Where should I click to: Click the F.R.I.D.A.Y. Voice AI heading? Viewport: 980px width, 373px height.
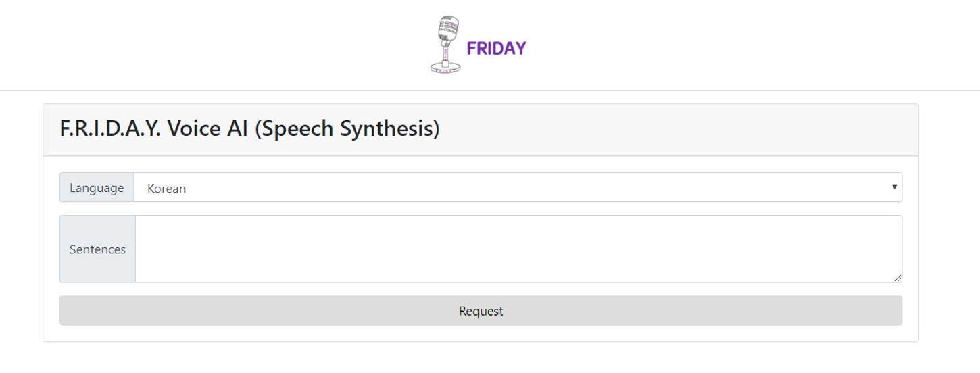click(249, 128)
